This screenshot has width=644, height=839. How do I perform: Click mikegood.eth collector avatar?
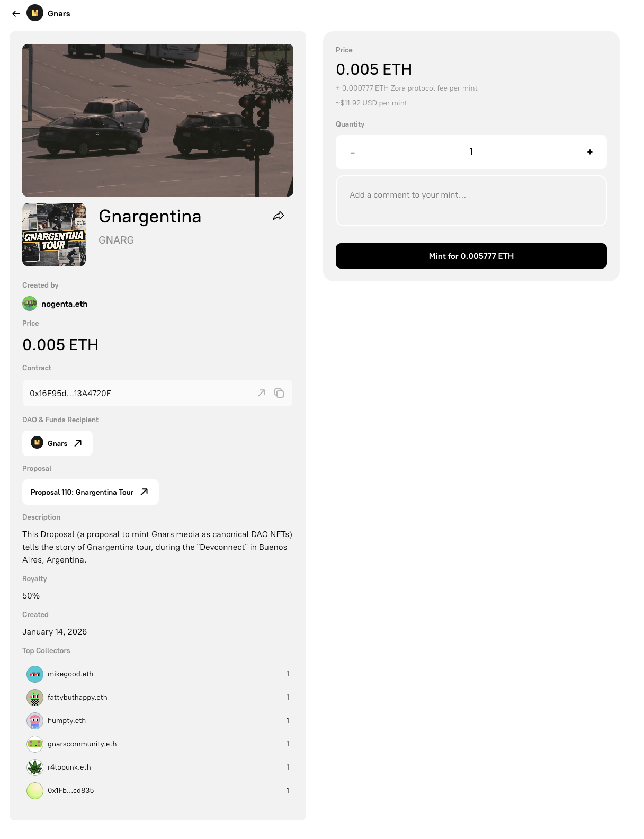pos(35,674)
